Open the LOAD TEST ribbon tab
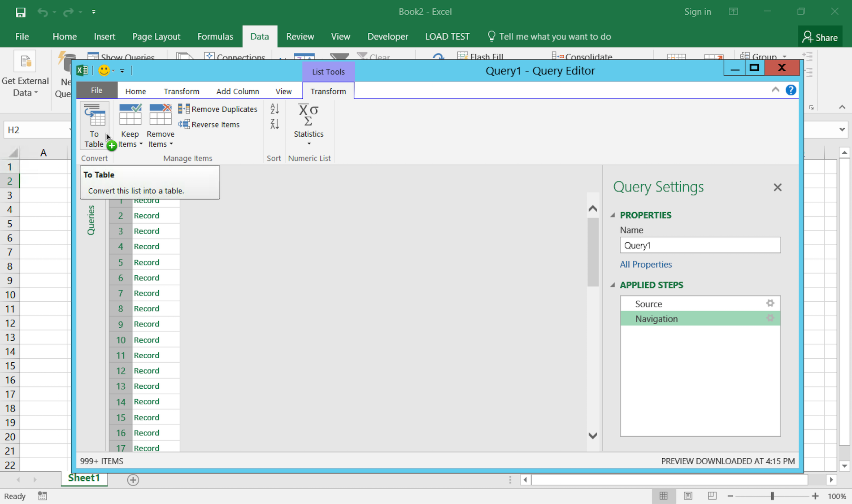852x504 pixels. point(447,36)
